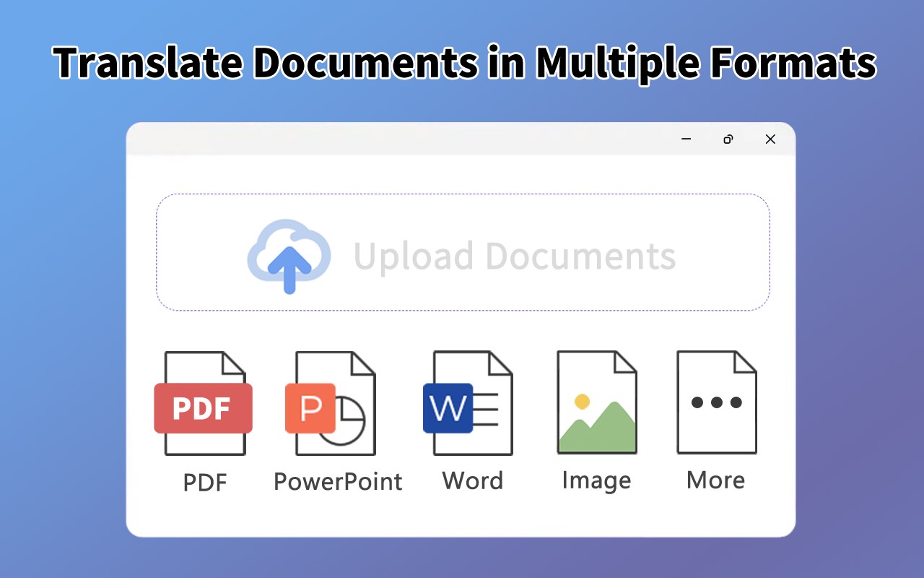Select the Word file format icon
The image size is (924, 578).
[x=468, y=403]
